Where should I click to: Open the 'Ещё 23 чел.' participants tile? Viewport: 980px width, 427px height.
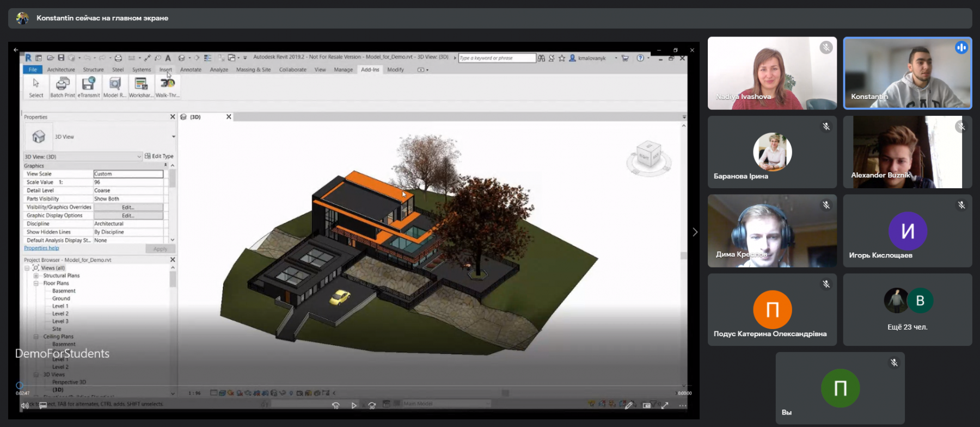click(x=907, y=310)
